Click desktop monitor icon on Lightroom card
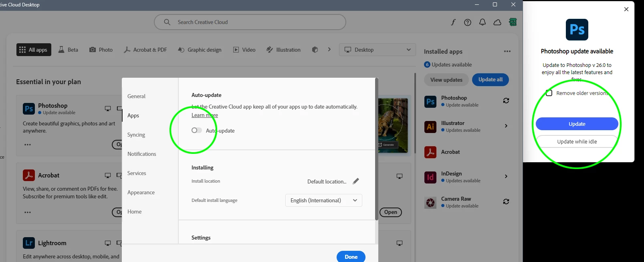 (108, 243)
